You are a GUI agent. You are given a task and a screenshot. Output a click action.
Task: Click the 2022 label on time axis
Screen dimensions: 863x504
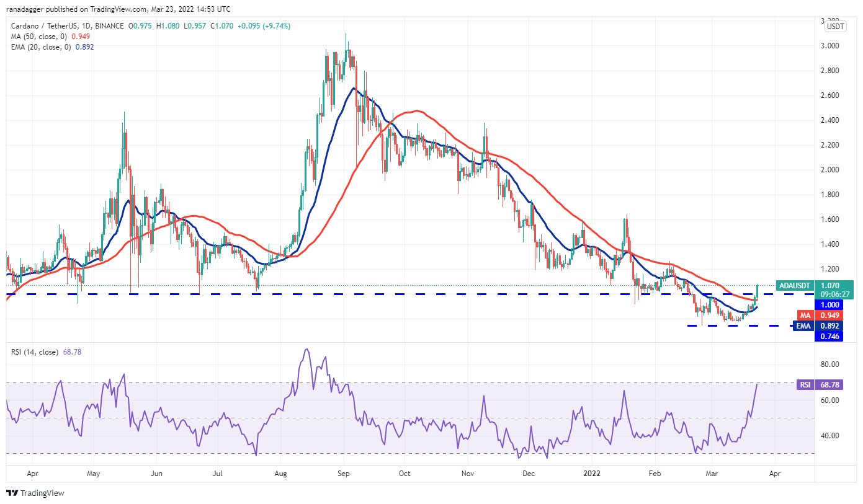(x=592, y=473)
